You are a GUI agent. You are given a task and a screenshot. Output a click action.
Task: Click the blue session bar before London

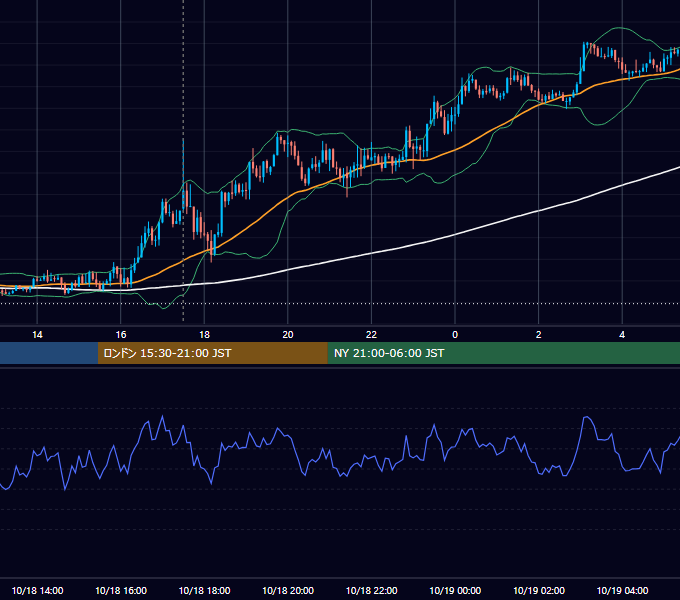pos(49,353)
